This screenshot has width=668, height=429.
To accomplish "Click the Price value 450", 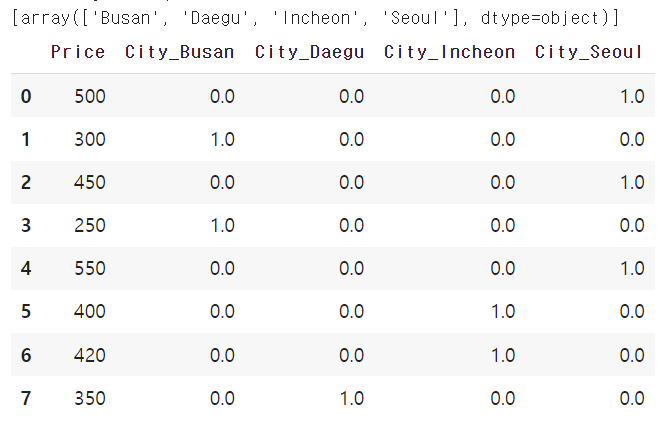I will tap(90, 182).
